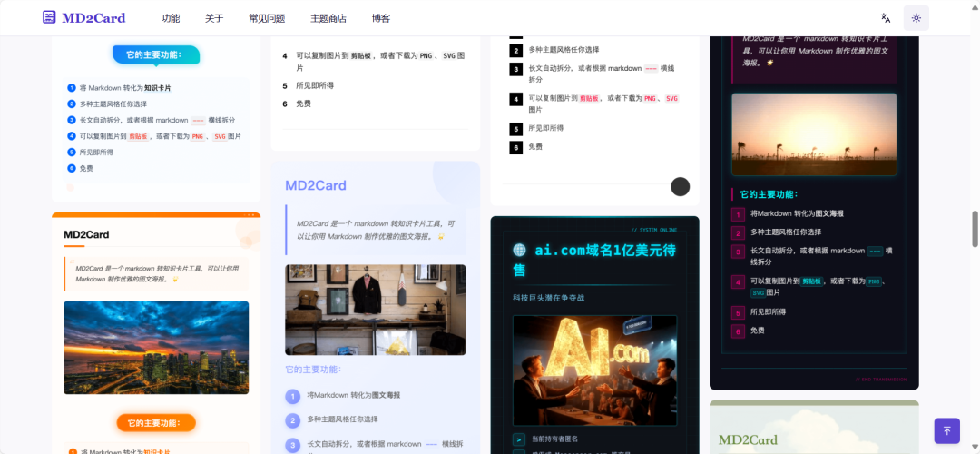Click the globe icon beside ai.com heading
The image size is (980, 454).
(x=519, y=250)
